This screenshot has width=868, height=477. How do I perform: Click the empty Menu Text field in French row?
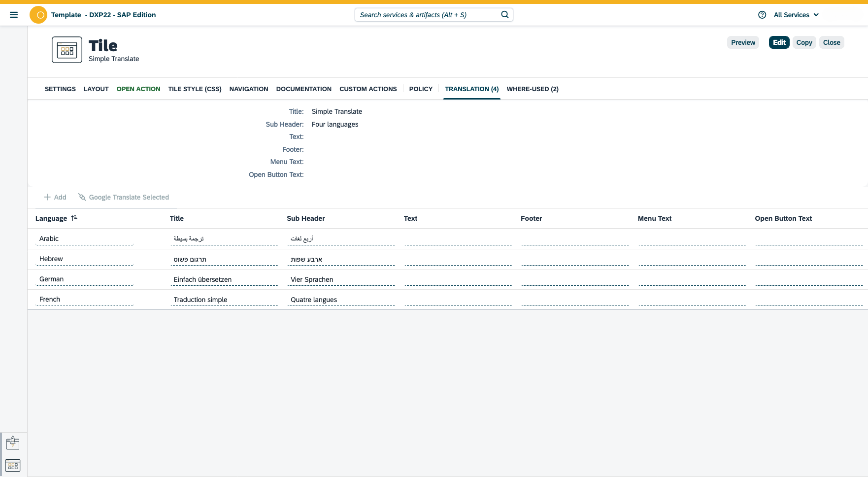click(692, 300)
